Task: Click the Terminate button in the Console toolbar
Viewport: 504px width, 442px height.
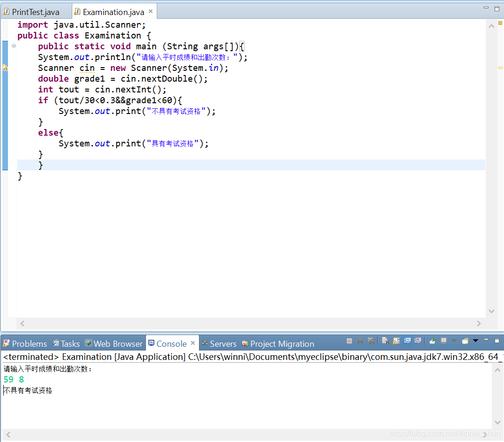Action: tap(350, 341)
